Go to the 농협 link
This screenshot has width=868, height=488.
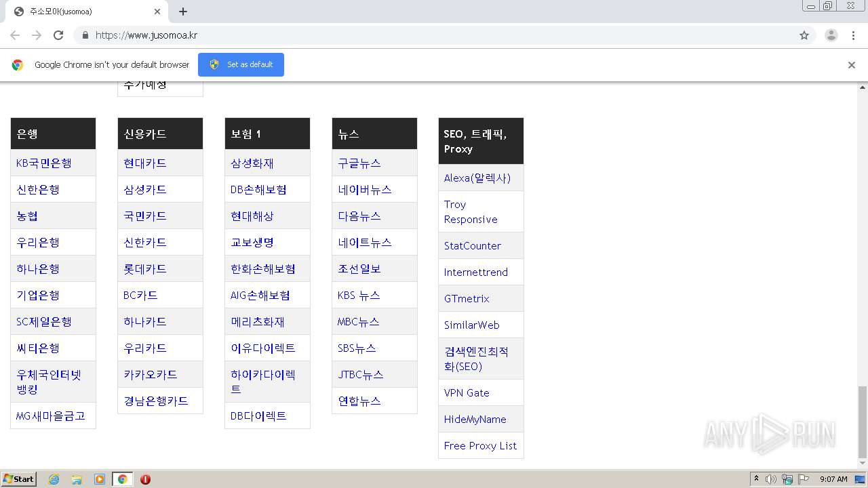tap(27, 216)
